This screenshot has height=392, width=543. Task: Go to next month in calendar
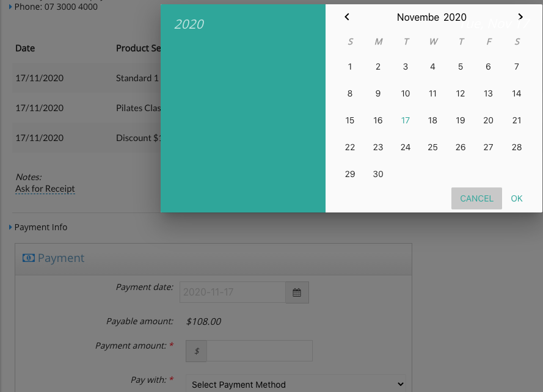point(520,16)
